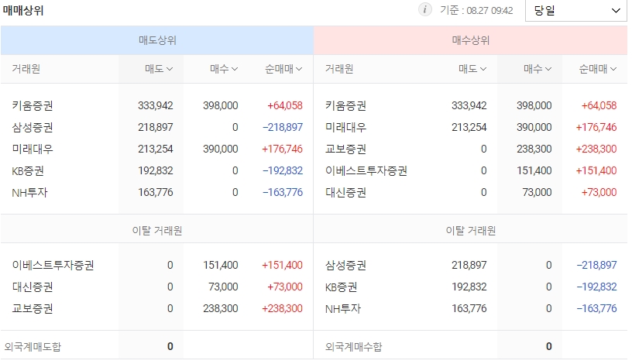
Task: Click 거래원 column header in 매수상위
Action: coord(339,69)
